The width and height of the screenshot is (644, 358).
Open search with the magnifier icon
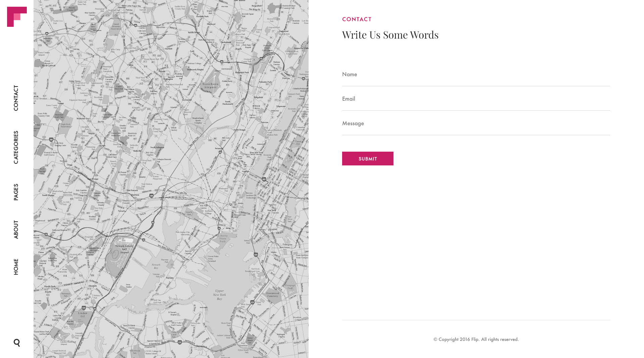[17, 343]
